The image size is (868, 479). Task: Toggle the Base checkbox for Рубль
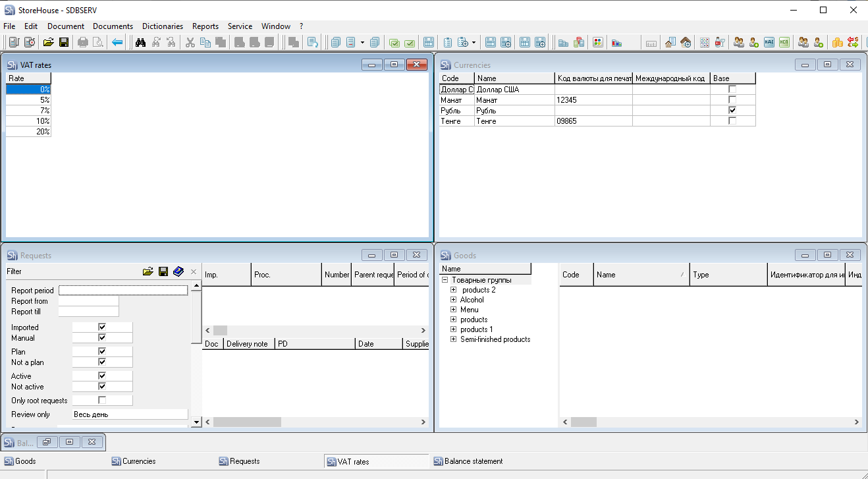point(732,111)
